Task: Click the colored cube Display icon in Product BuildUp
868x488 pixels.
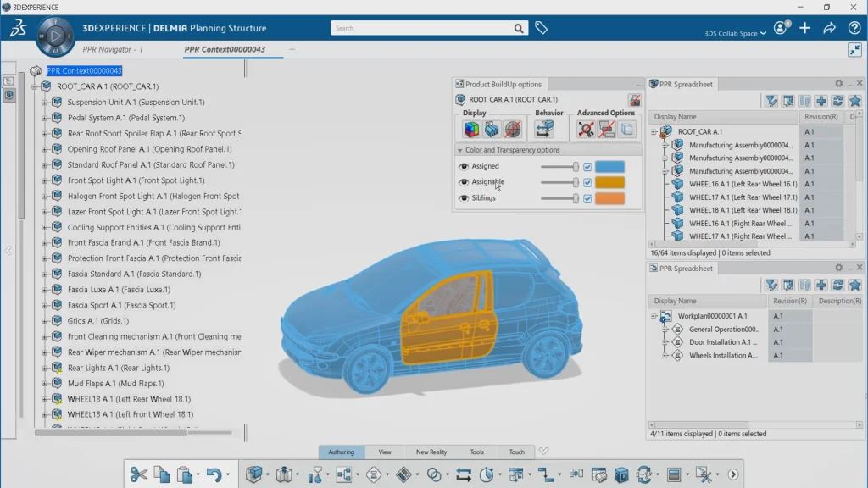Action: (x=471, y=130)
